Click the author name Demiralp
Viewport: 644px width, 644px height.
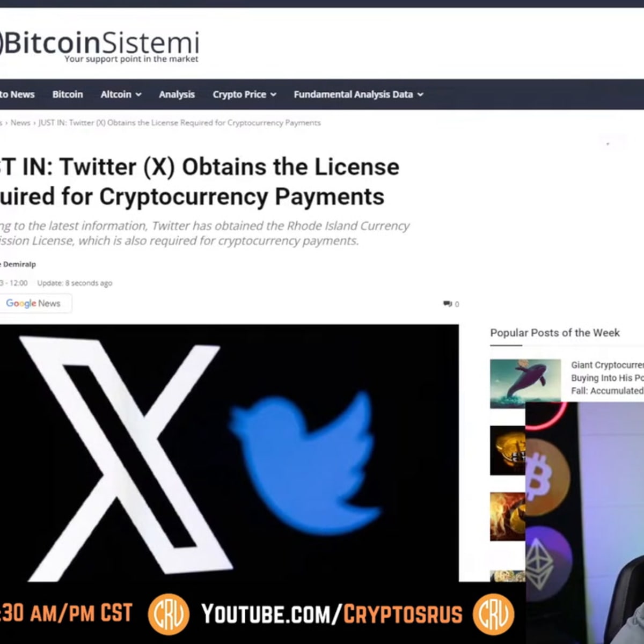click(18, 264)
